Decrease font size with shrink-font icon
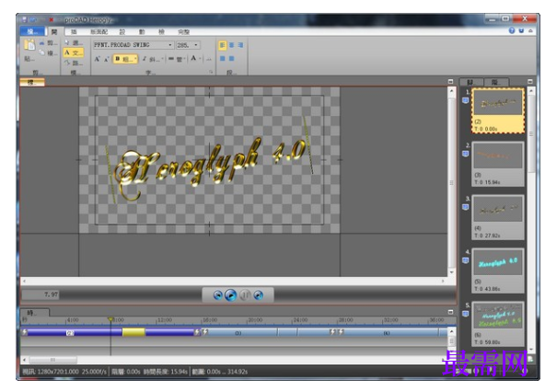Image resolution: width=545 pixels, height=392 pixels. [107, 59]
